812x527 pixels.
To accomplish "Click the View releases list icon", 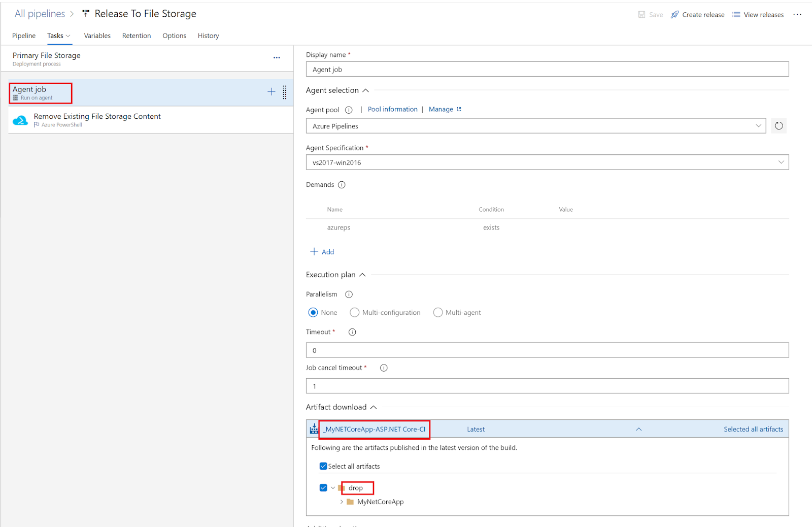I will (736, 14).
